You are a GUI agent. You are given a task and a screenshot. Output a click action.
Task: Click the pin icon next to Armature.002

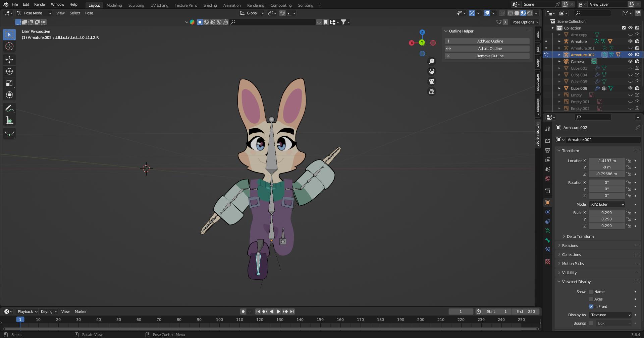(x=638, y=128)
